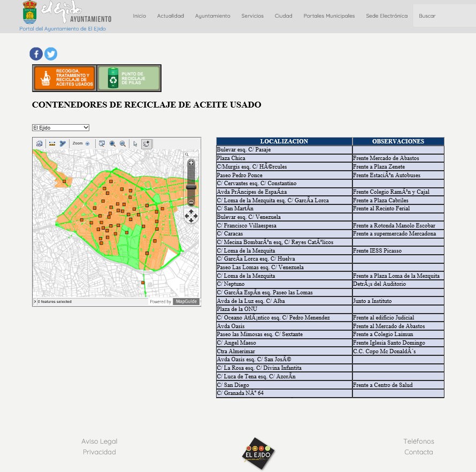Image resolution: width=476 pixels, height=472 pixels.
Task: Activate the Pan hand tool
Action: point(147,143)
